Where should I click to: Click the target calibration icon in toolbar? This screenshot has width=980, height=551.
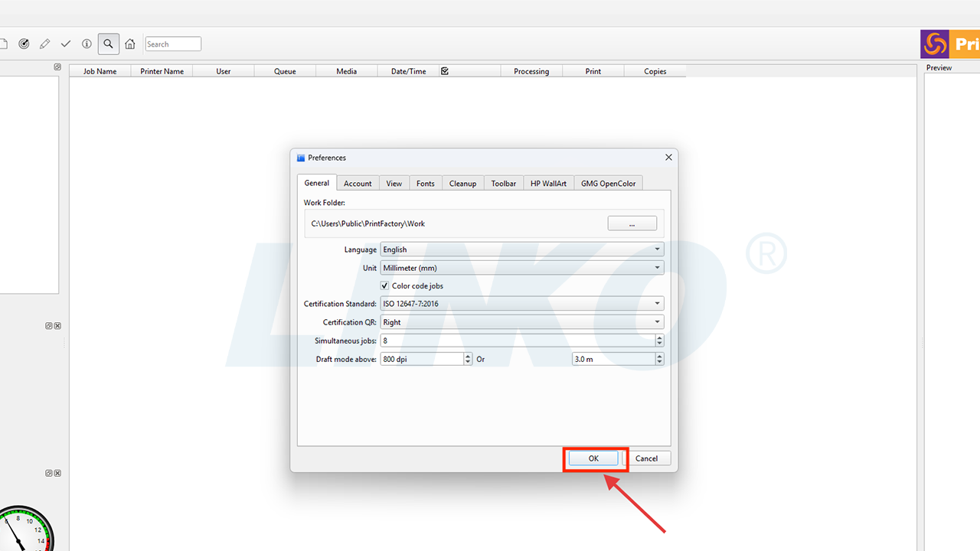point(24,44)
